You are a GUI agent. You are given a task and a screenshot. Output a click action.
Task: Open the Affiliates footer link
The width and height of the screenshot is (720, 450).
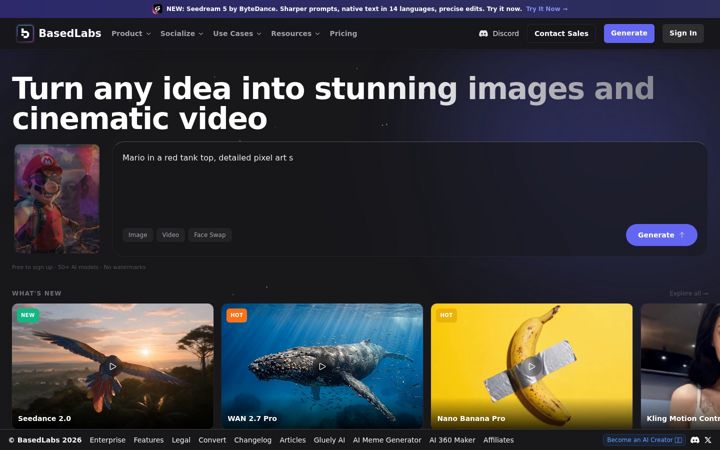pyautogui.click(x=498, y=440)
